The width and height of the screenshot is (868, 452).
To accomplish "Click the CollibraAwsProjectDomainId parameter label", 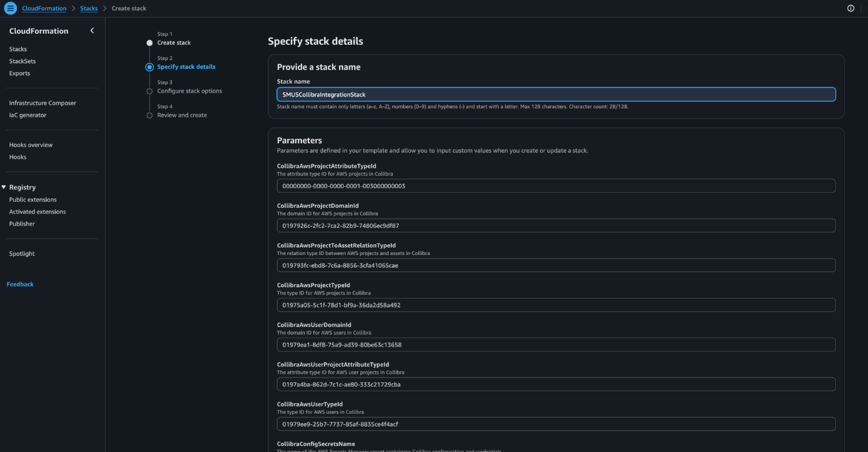I will click(318, 206).
